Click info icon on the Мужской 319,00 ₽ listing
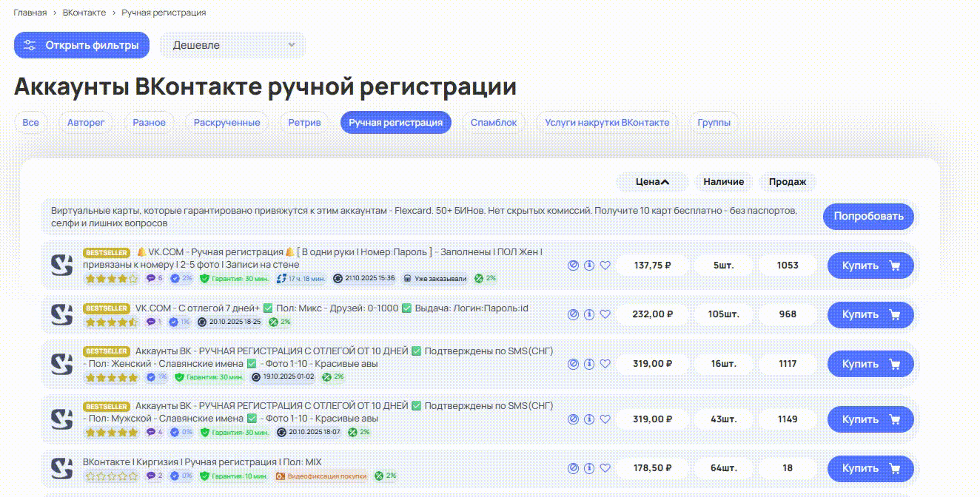This screenshot has height=497, width=980. [x=589, y=419]
